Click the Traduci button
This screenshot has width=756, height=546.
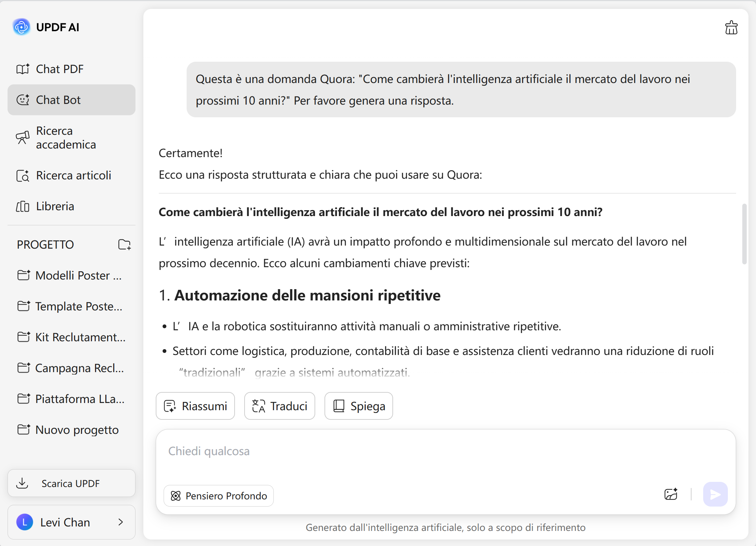280,406
